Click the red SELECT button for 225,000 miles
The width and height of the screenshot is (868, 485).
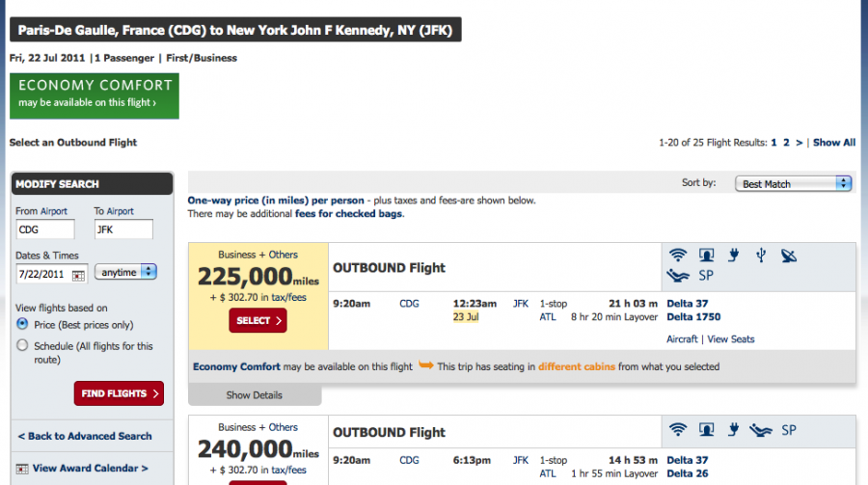[258, 320]
